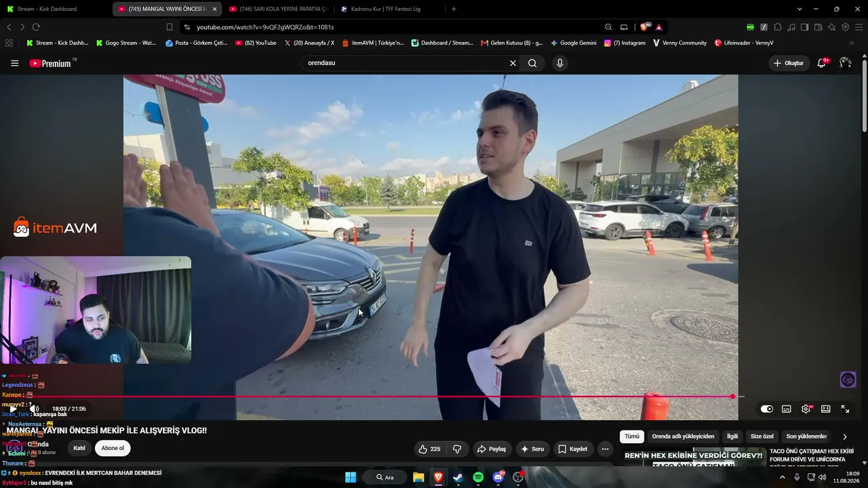Open the Brave main menu
Image resolution: width=868 pixels, height=488 pixels.
coord(859,27)
